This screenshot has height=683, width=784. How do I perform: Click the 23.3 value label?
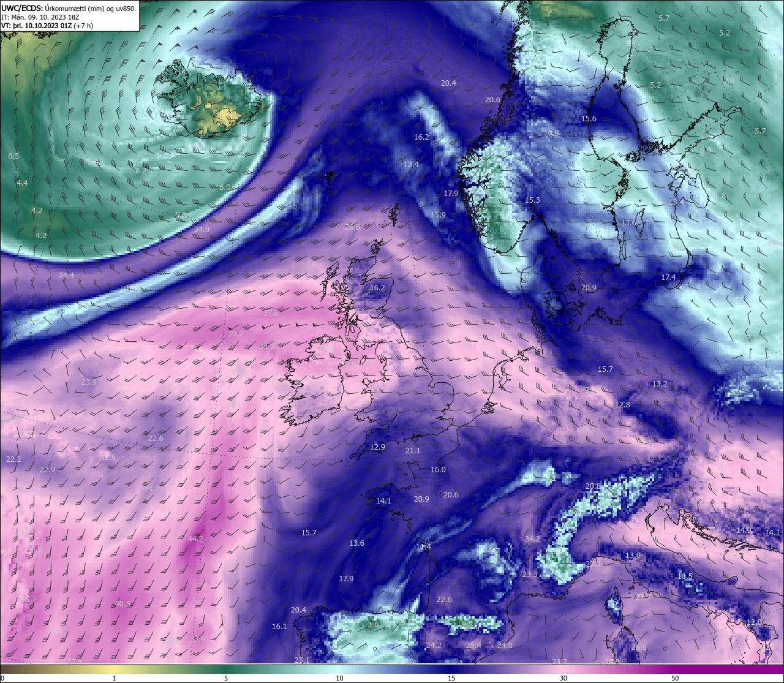tap(529, 575)
